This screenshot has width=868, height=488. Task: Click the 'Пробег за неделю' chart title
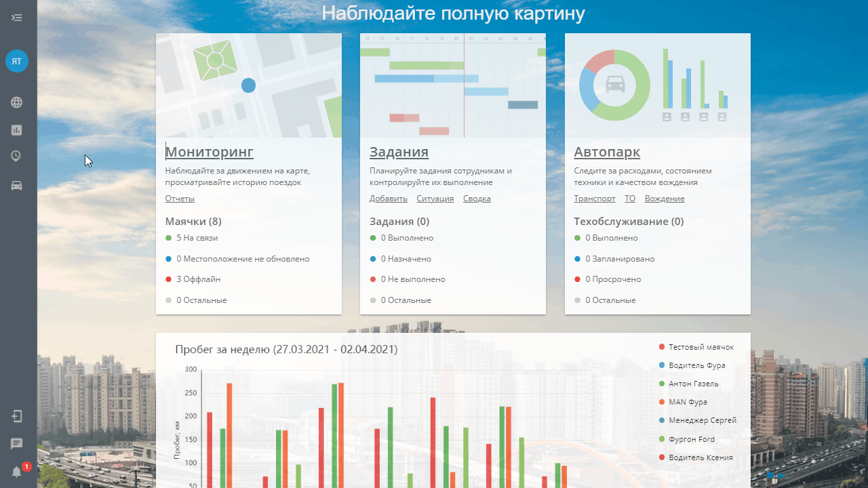[x=286, y=350]
